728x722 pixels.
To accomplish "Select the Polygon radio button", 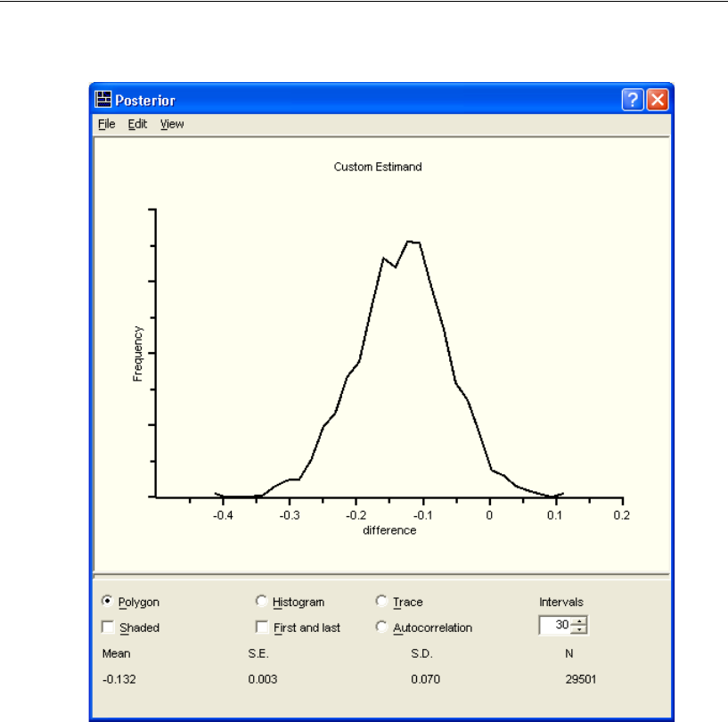I will 107,602.
